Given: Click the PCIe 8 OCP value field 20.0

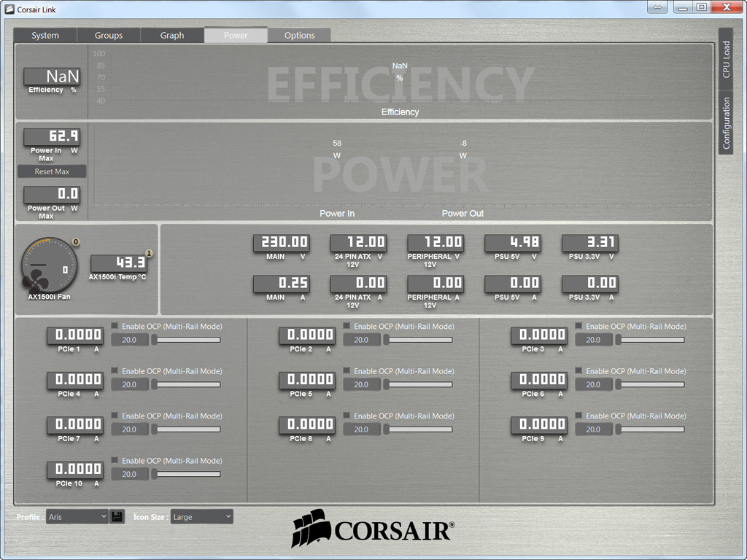Looking at the screenshot, I should pos(362,429).
